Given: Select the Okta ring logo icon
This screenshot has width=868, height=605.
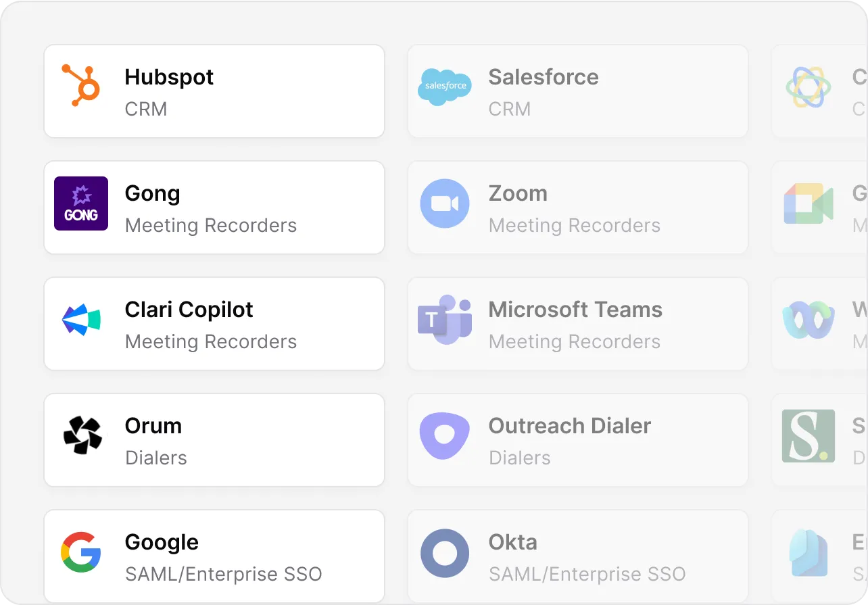Looking at the screenshot, I should (x=445, y=554).
